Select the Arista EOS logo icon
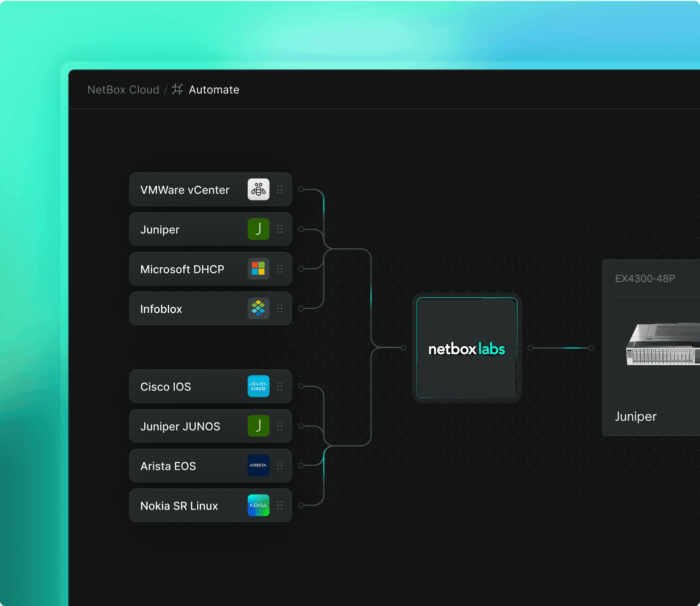 tap(258, 466)
